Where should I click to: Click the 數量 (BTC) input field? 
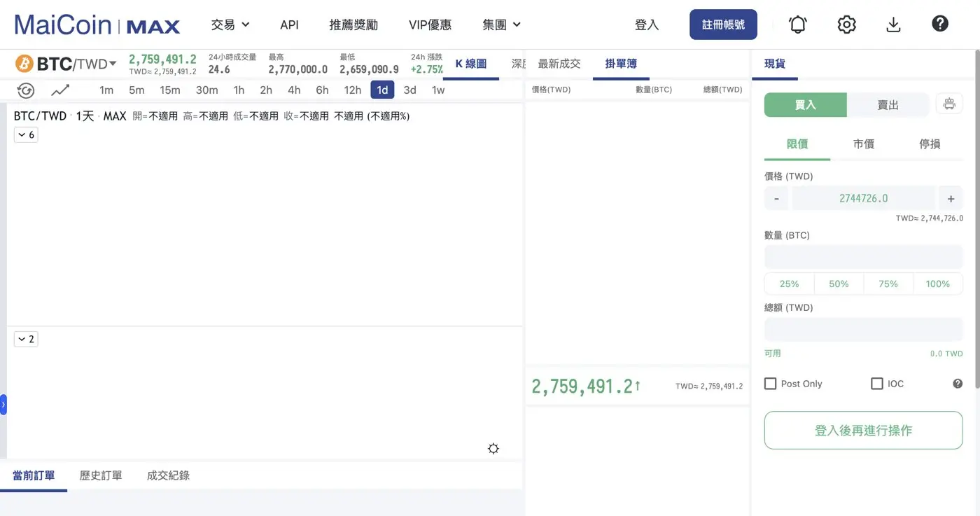(x=863, y=257)
